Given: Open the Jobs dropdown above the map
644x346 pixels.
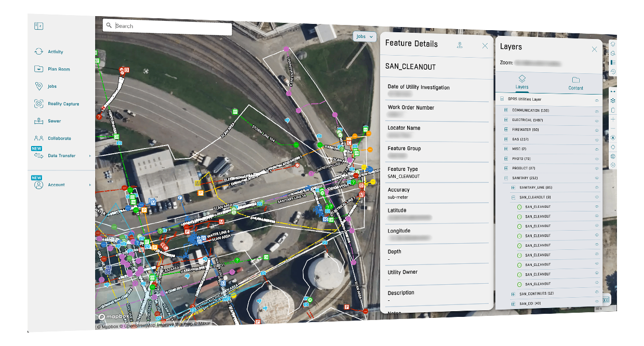Looking at the screenshot, I should point(364,36).
